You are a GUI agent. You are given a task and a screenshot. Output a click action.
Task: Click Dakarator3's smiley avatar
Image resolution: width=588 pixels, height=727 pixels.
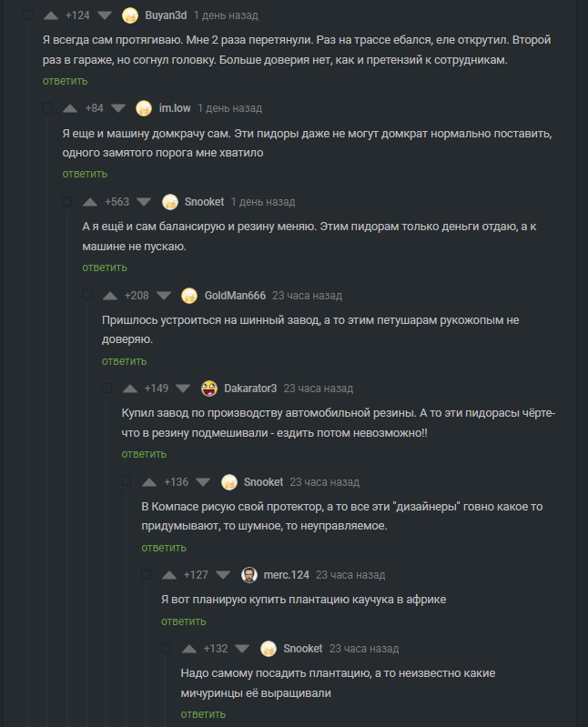[x=209, y=389]
